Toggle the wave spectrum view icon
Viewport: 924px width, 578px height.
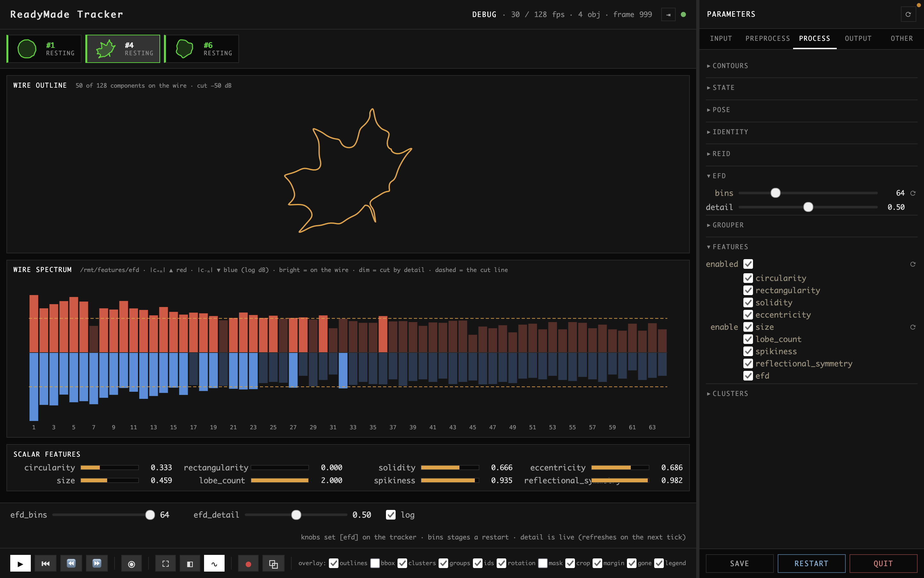pos(214,563)
